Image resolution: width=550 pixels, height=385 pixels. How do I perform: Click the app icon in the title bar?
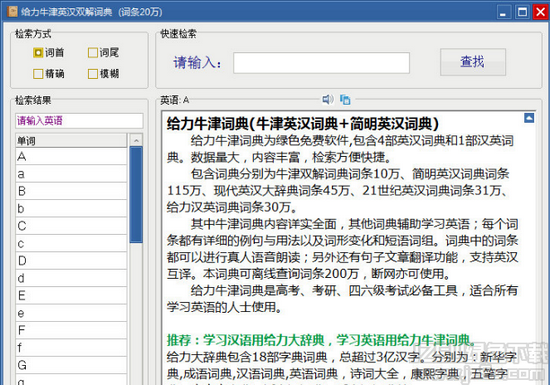(12, 12)
